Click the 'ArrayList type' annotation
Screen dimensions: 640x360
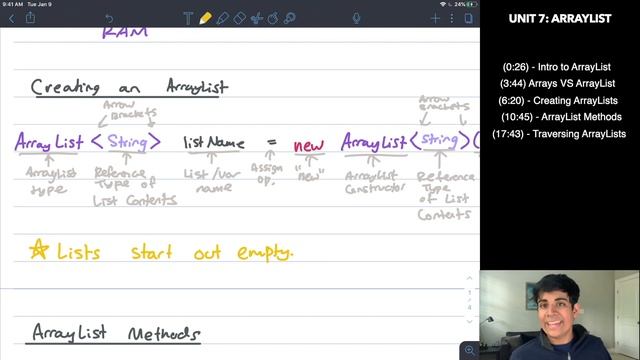[51, 181]
